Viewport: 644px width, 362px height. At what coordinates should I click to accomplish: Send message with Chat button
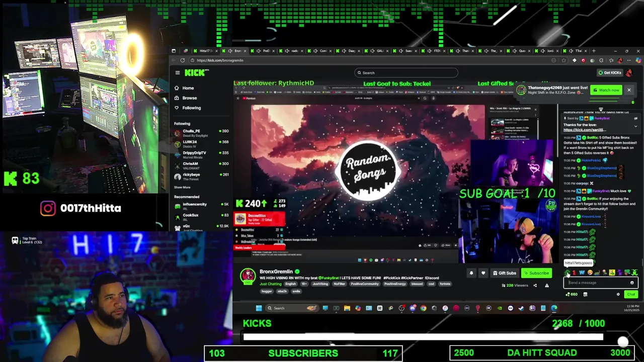(x=631, y=295)
